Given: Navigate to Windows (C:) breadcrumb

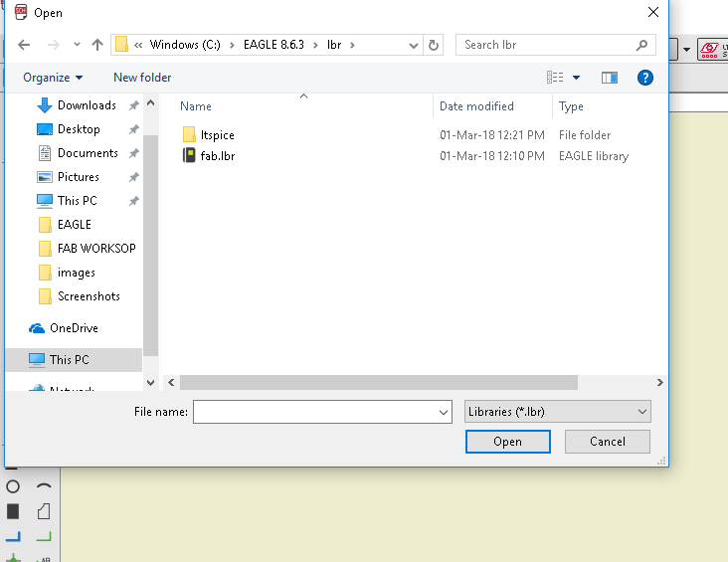Looking at the screenshot, I should [x=185, y=45].
